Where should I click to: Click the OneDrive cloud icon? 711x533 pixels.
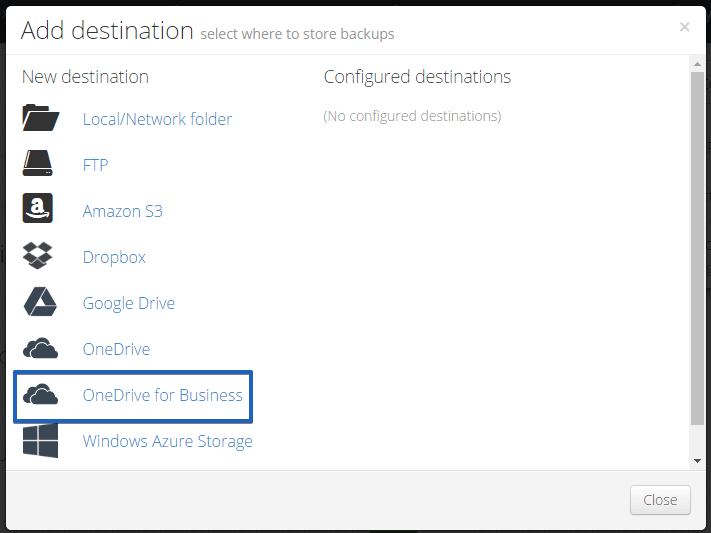[x=40, y=348]
